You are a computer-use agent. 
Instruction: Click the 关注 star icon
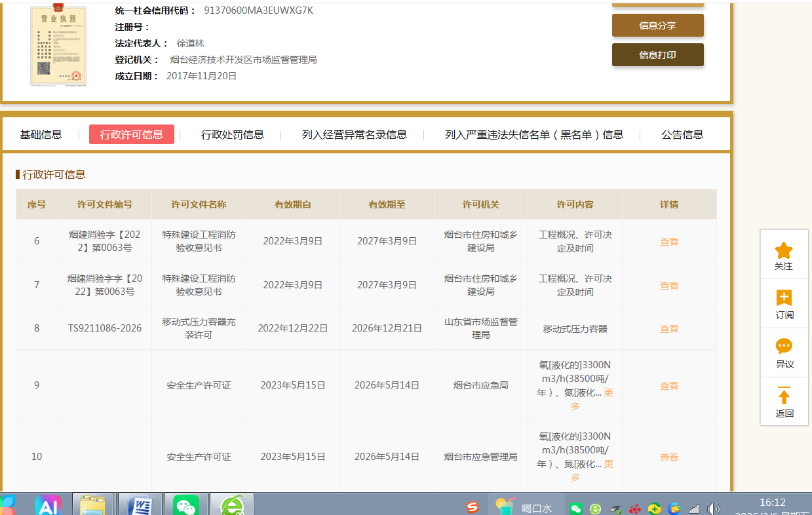click(x=783, y=250)
